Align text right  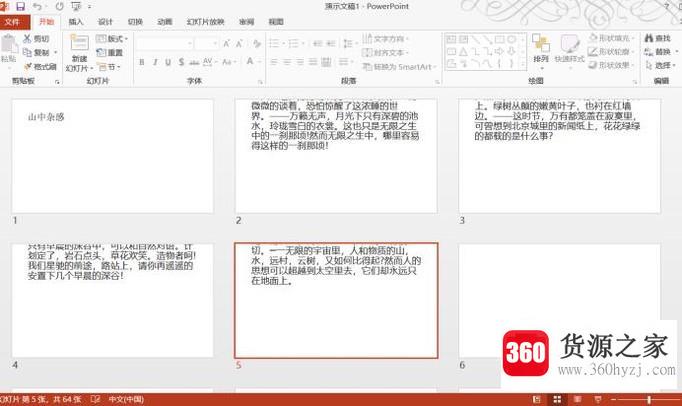pos(300,62)
